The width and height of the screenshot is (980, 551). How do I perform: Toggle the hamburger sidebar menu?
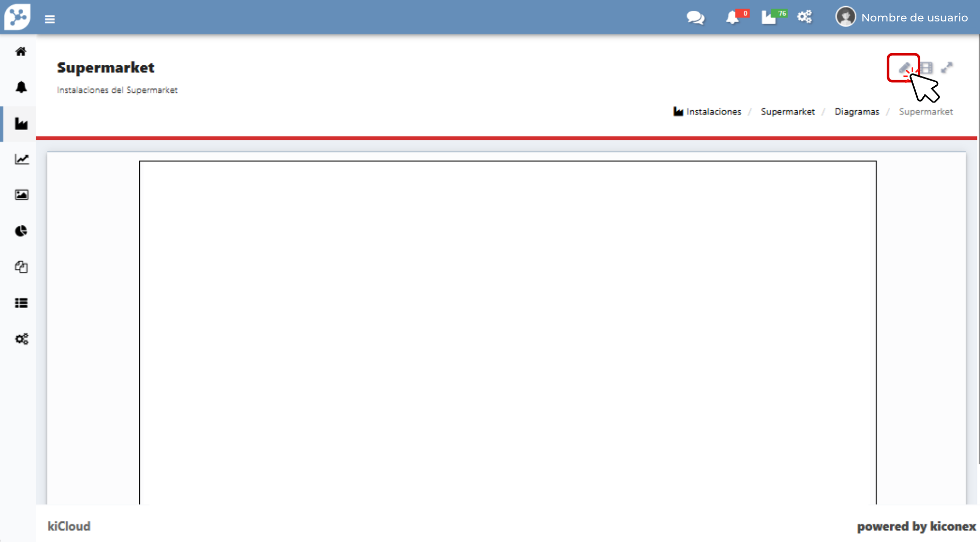pos(50,19)
